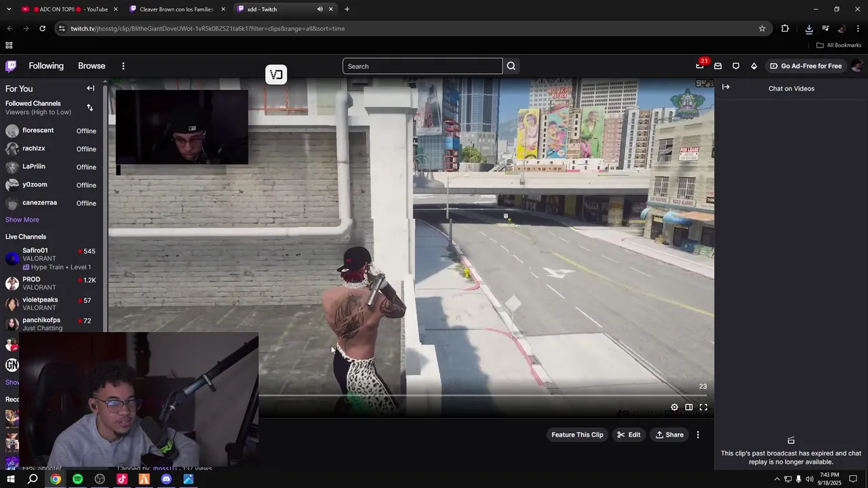Open the Whispers envelope icon

point(718,66)
